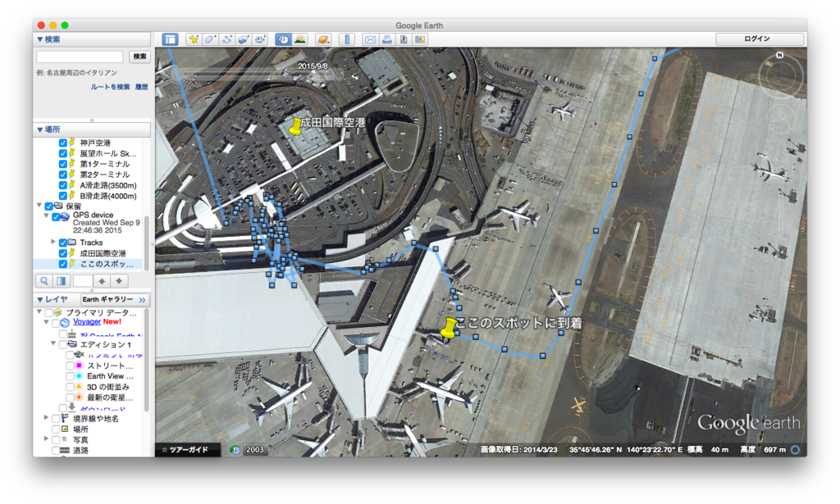Viewport: 840px width, 504px height.
Task: Click the ここのスポットに到着 pushpin on map
Action: point(449,328)
